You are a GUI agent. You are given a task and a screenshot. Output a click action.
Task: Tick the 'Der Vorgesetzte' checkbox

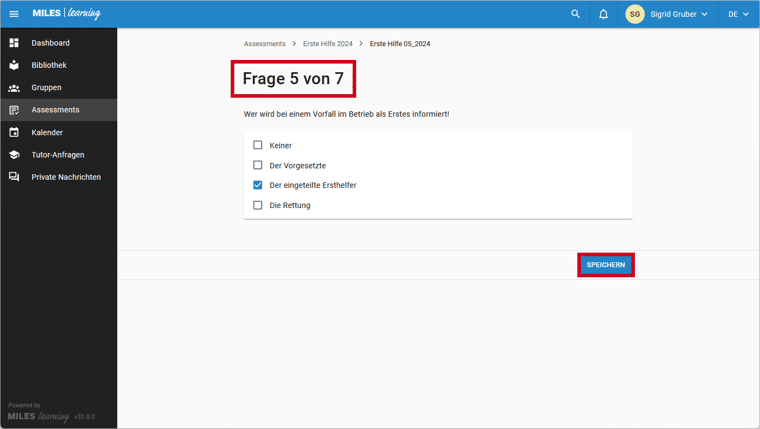pos(258,165)
